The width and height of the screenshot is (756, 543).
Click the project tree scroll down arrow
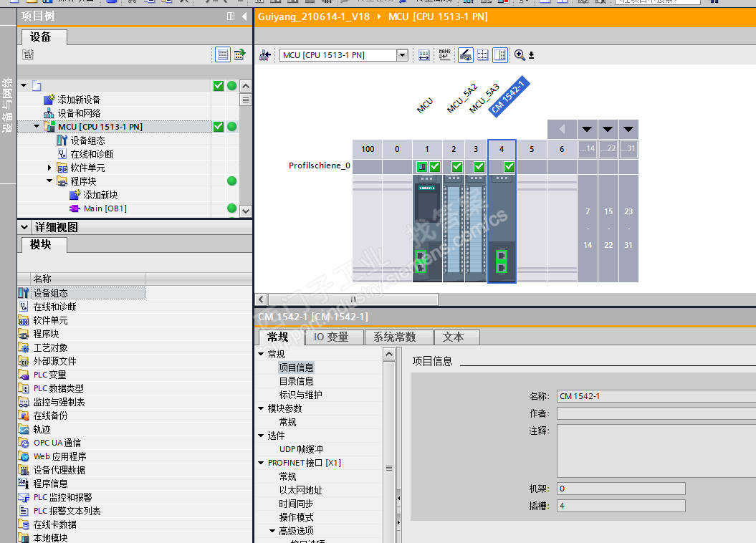coord(245,211)
